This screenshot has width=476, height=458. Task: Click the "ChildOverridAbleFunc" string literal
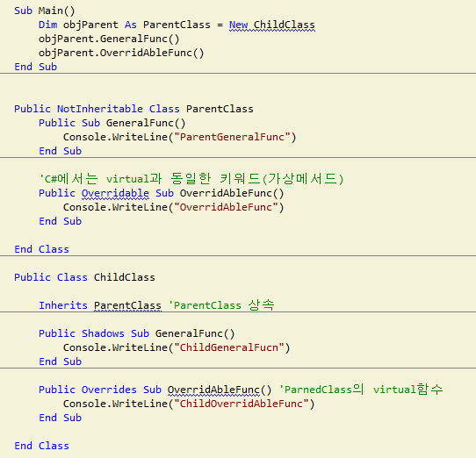click(x=242, y=404)
